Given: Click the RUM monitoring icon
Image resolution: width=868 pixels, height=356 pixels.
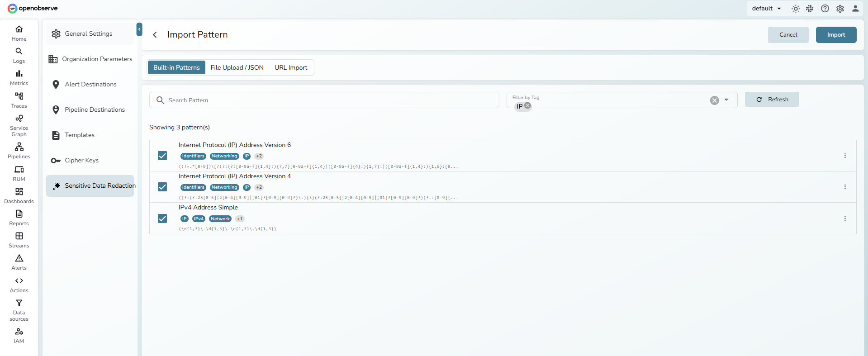Looking at the screenshot, I should click(19, 170).
